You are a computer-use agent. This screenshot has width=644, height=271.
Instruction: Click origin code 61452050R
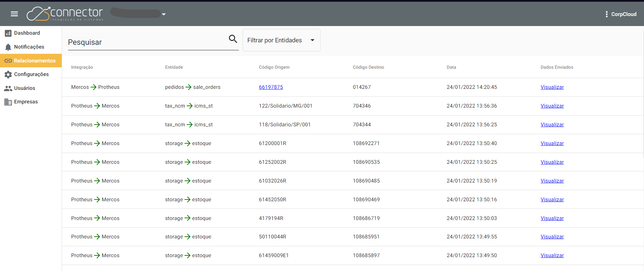pyautogui.click(x=273, y=200)
